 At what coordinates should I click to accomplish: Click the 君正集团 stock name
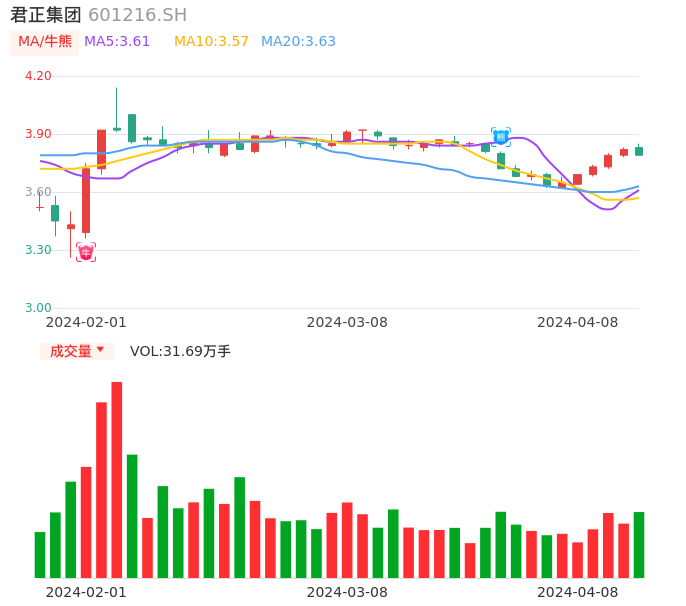pyautogui.click(x=46, y=15)
